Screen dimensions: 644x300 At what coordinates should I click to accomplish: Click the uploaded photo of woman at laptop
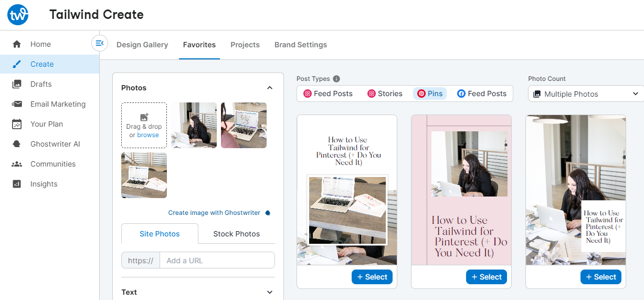point(194,125)
